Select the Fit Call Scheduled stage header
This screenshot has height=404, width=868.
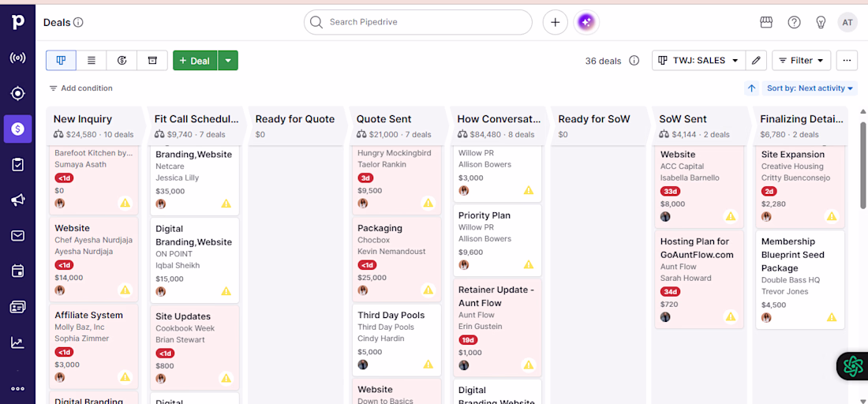[196, 126]
